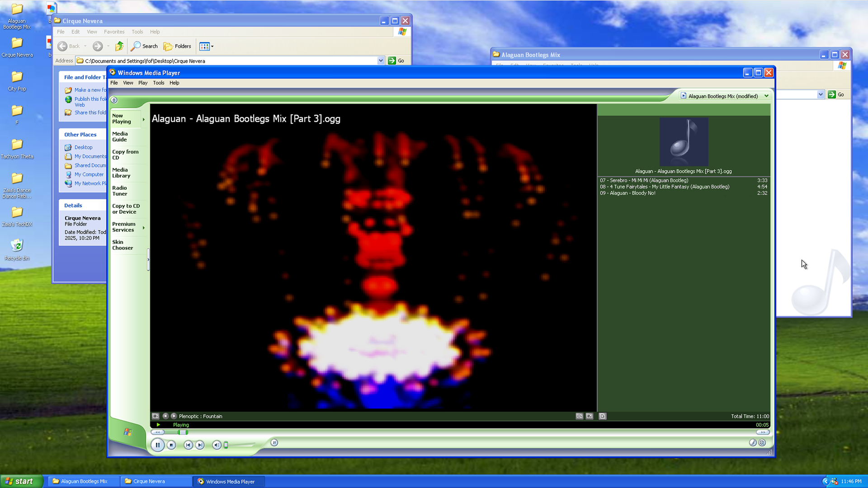Open the Skin Chooser section
The height and width of the screenshot is (488, 868).
[123, 245]
